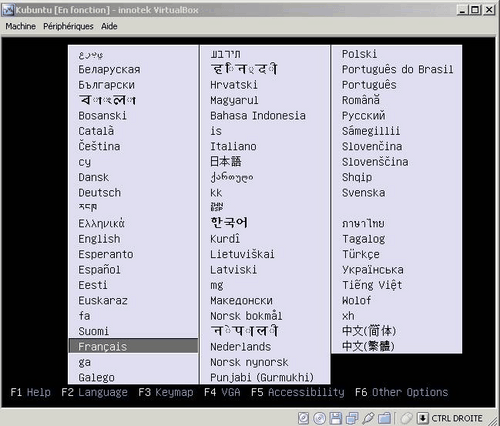Screen dimensions: 500x426
Task: Open the Périphériques menu
Action: pos(68,26)
